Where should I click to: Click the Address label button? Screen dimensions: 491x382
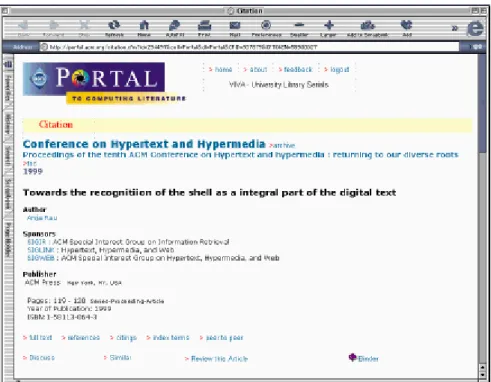point(22,47)
